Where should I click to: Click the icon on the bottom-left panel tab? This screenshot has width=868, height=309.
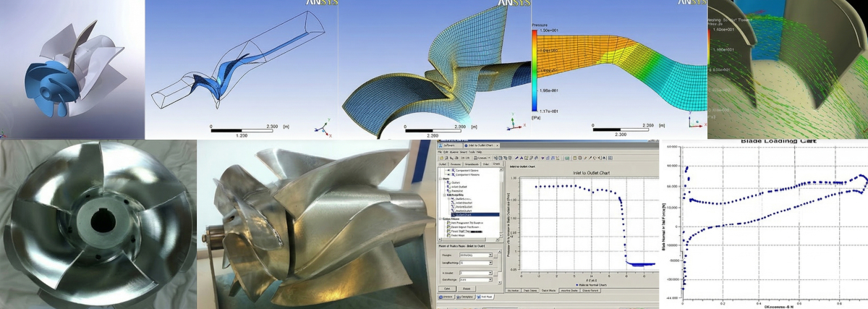coord(441,297)
